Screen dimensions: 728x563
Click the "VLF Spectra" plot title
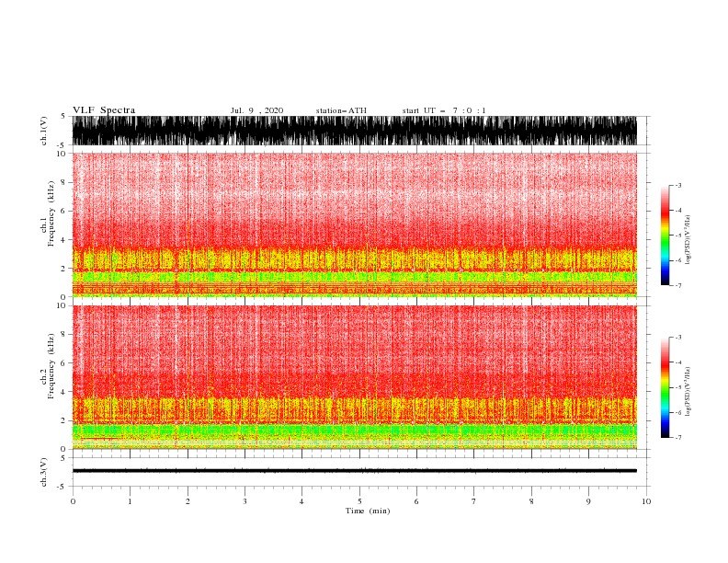pos(104,110)
